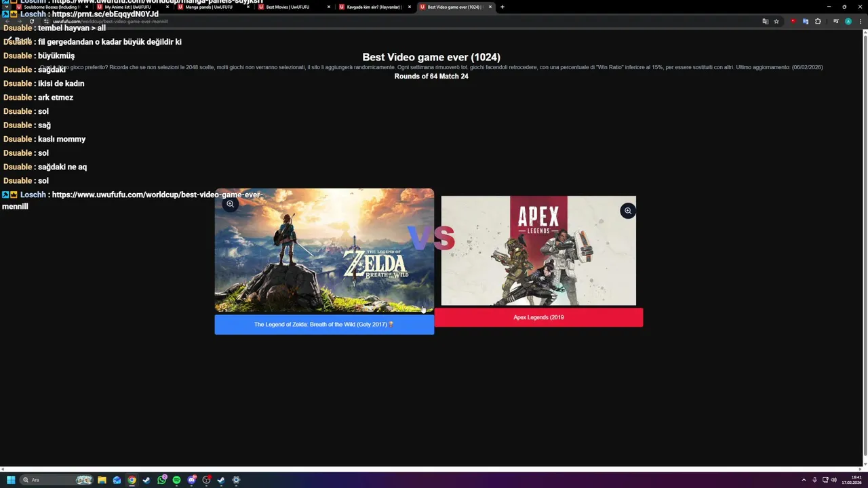
Task: Open Discord in taskbar
Action: (x=191, y=480)
